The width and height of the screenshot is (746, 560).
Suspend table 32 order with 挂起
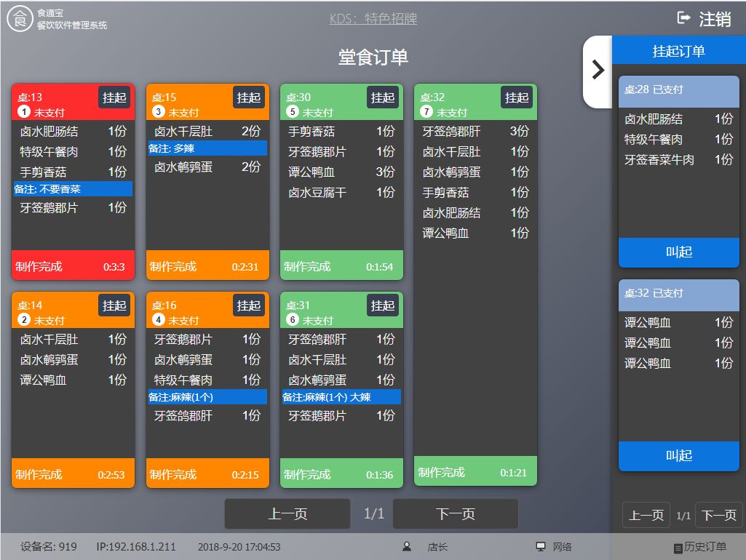517,97
